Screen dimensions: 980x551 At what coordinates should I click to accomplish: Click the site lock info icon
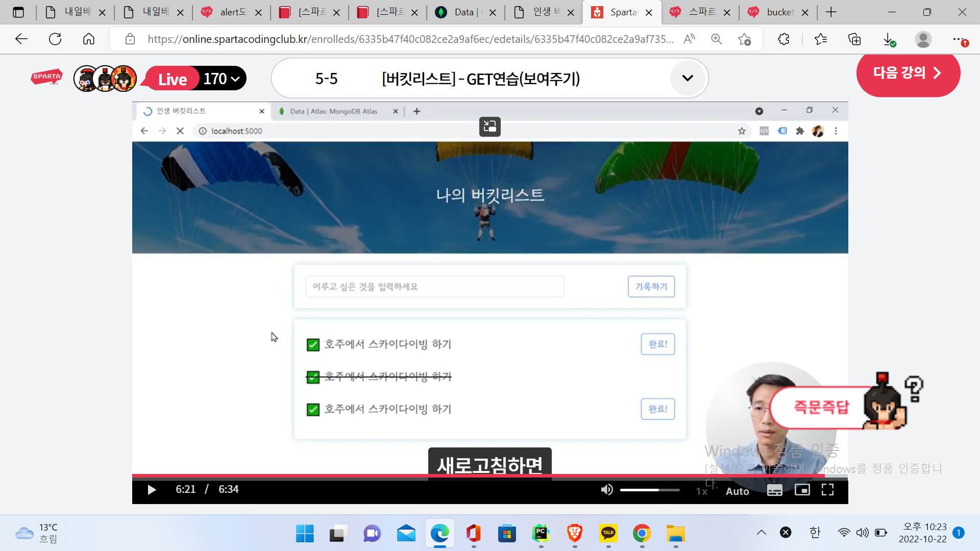tap(130, 39)
